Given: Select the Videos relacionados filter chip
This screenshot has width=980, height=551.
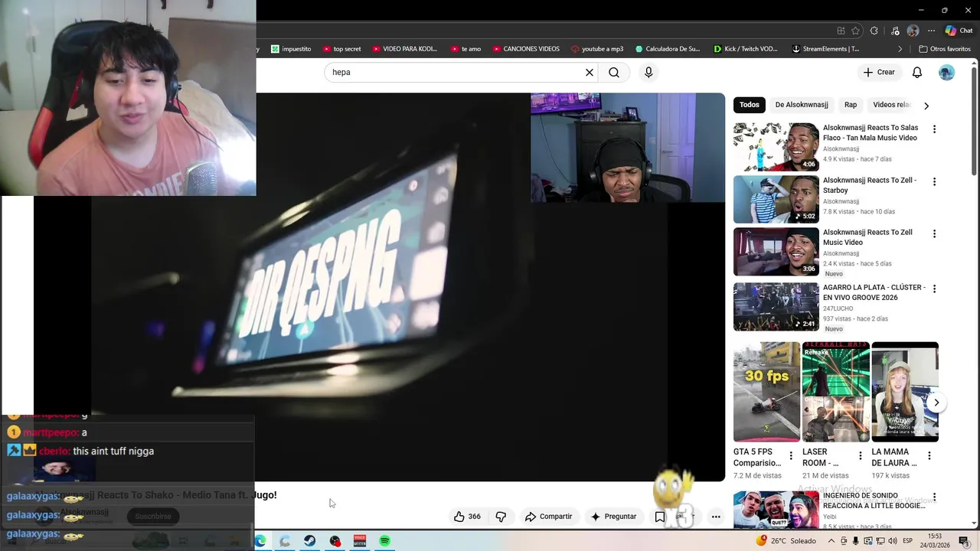Looking at the screenshot, I should point(891,105).
